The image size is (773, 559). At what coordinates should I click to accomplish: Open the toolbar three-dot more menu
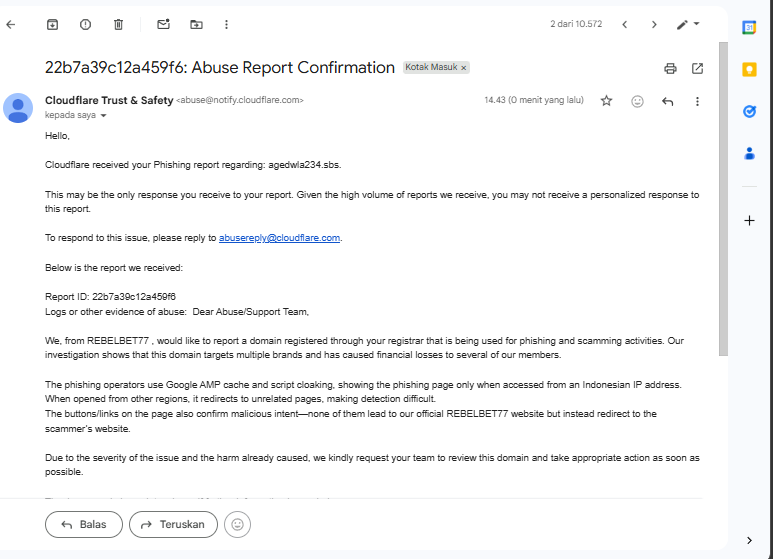click(x=227, y=24)
